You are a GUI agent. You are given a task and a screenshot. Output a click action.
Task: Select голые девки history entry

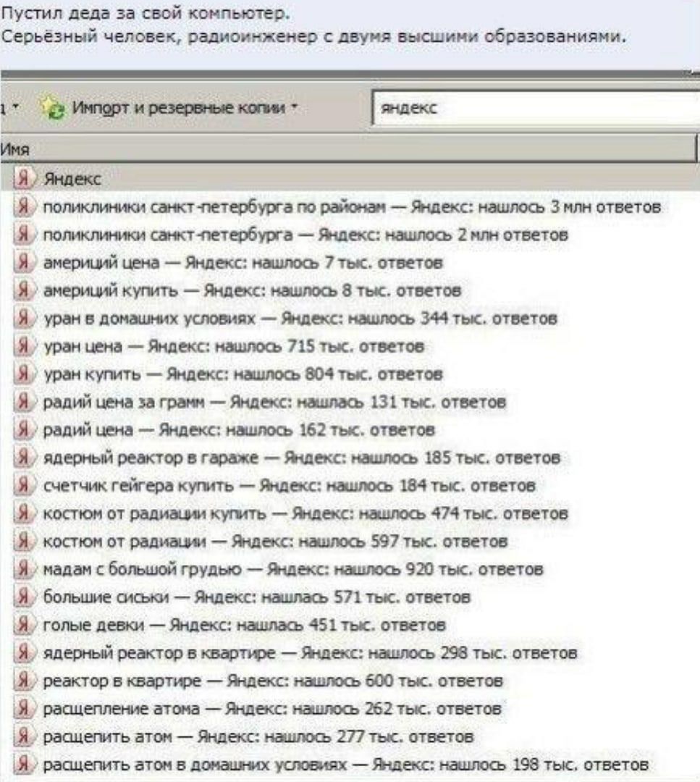244,626
